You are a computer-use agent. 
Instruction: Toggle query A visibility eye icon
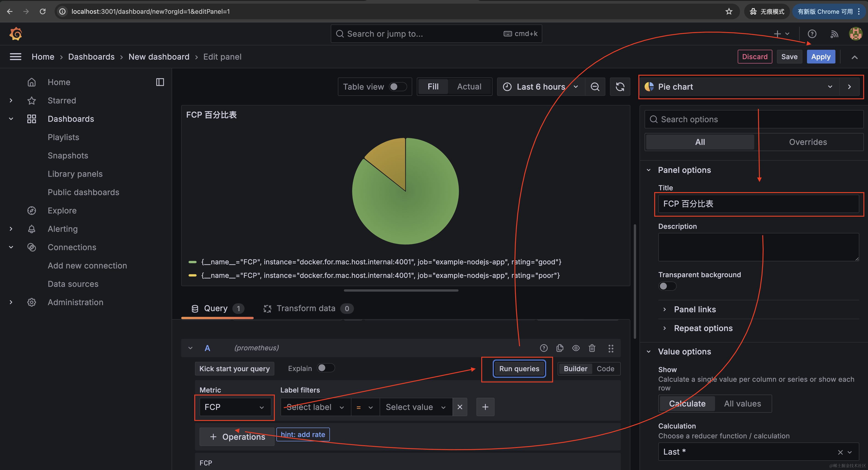click(x=576, y=348)
